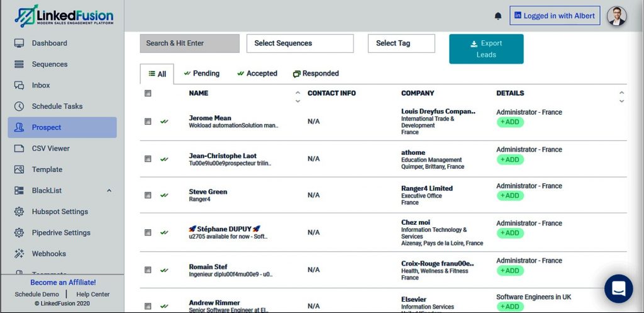This screenshot has height=313, width=644.
Task: Open Inbox in the sidebar
Action: (x=62, y=85)
